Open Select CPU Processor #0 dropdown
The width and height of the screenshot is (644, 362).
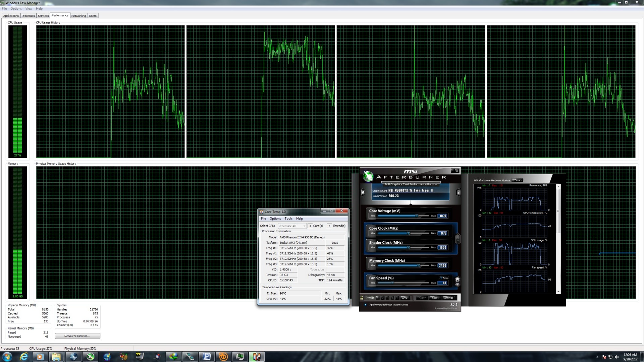pyautogui.click(x=292, y=226)
